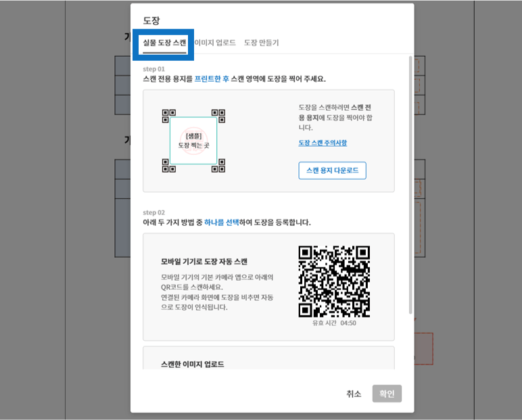
Task: Click the 유효 시간 04:50 timer text
Action: tap(334, 323)
